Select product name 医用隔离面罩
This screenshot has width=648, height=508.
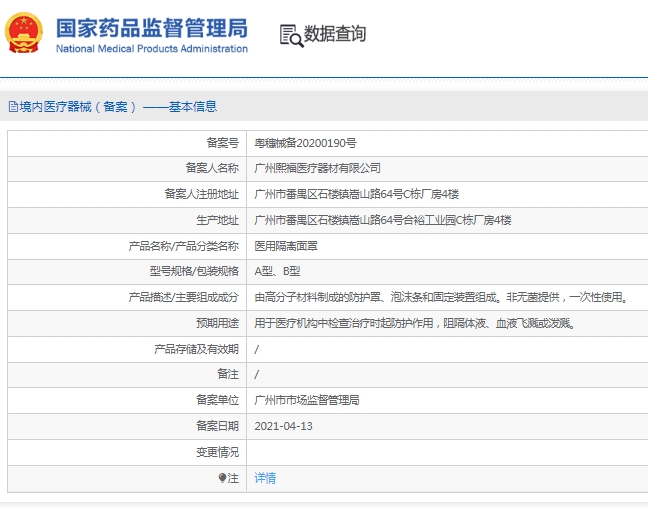[286, 246]
